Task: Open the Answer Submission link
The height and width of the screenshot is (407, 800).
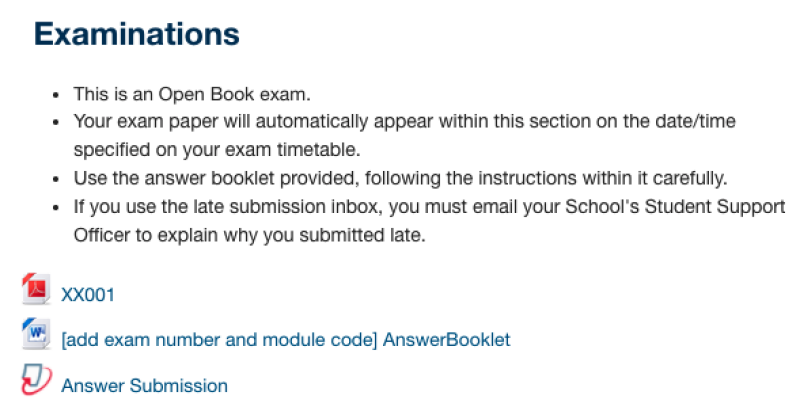Action: tap(144, 386)
